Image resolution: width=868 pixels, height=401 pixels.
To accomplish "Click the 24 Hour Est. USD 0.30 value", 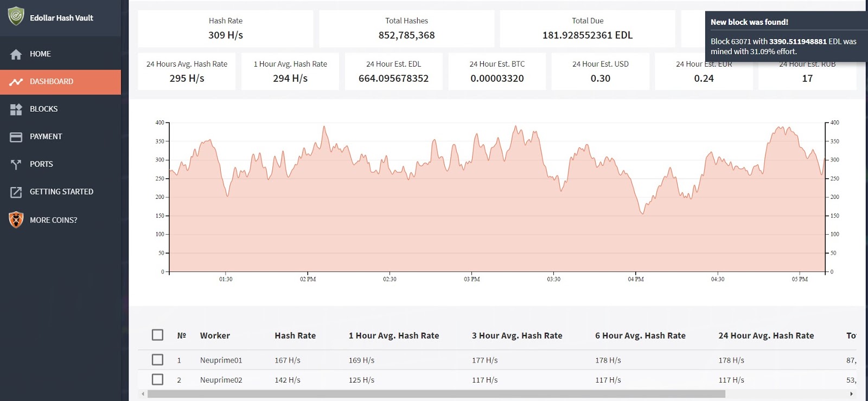I will point(601,79).
